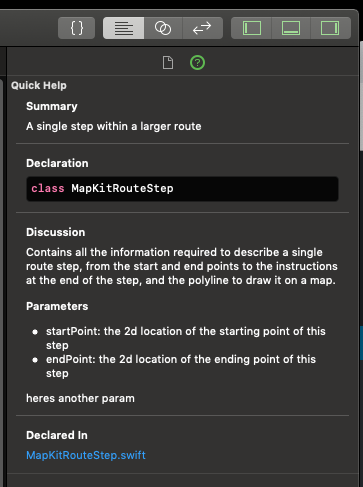Click the 'heres another param' text
Screen dimensions: 363x487
[80, 399]
